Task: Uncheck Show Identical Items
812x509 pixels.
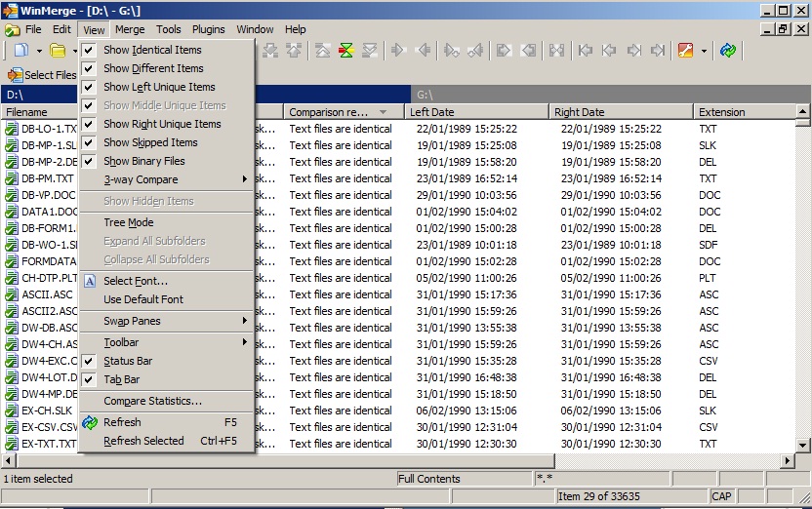Action: [x=167, y=50]
